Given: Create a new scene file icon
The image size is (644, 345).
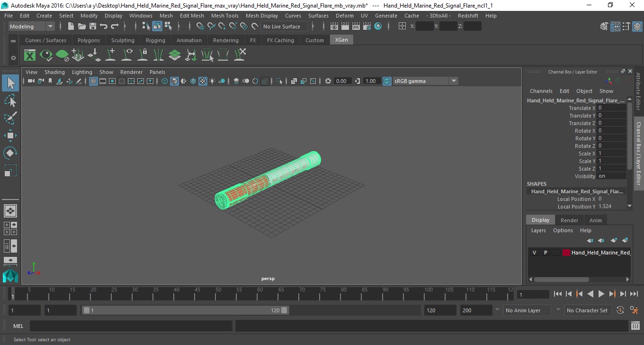Looking at the screenshot, I should pyautogui.click(x=71, y=27).
